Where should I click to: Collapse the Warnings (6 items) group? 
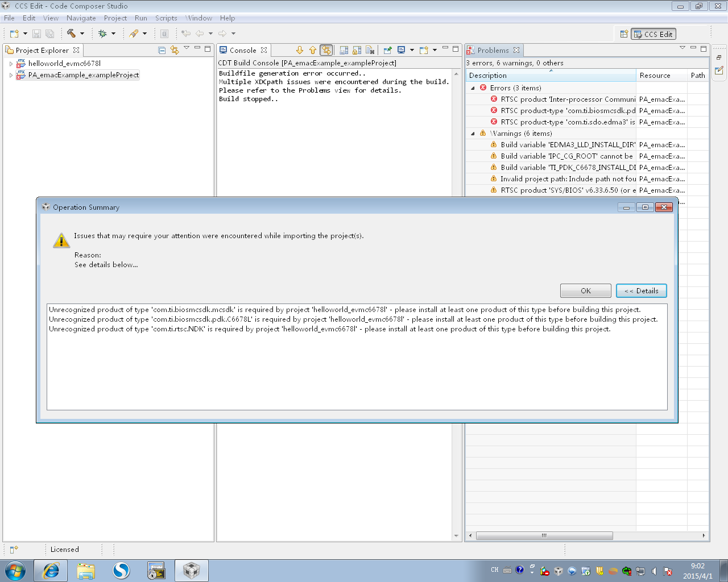point(473,134)
